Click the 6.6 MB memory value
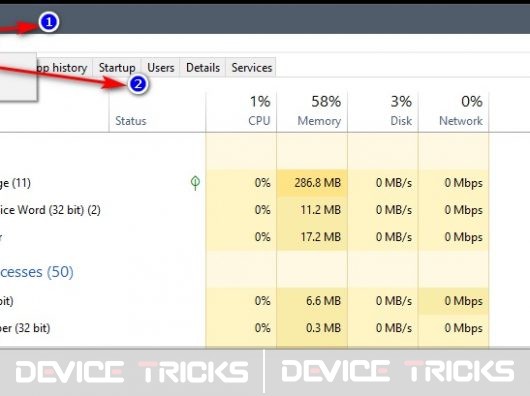The height and width of the screenshot is (396, 530). 323,301
